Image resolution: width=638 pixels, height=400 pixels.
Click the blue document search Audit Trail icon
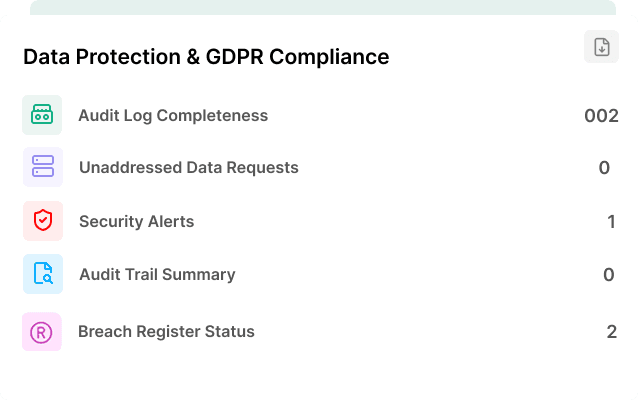point(43,274)
